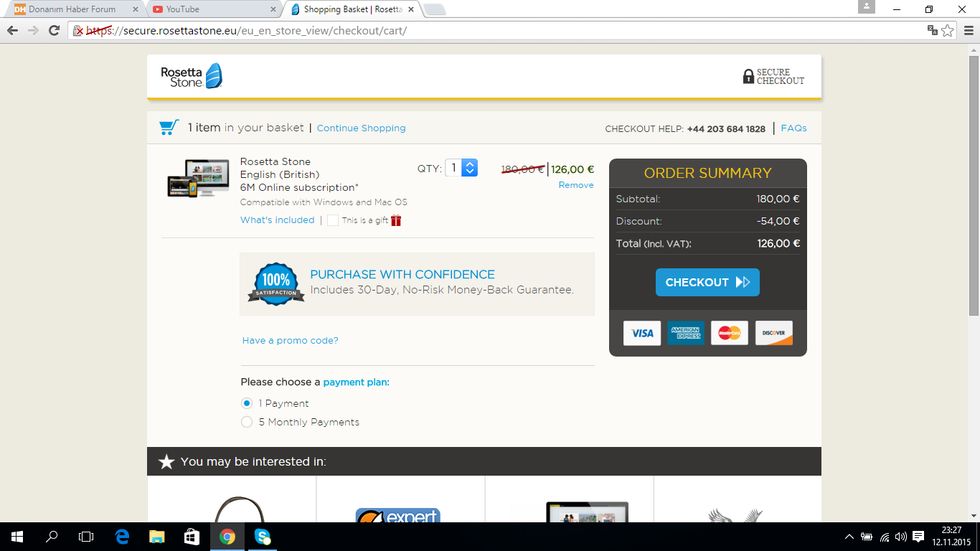Click the discount value -54,00 €
980x551 pixels.
coord(778,221)
